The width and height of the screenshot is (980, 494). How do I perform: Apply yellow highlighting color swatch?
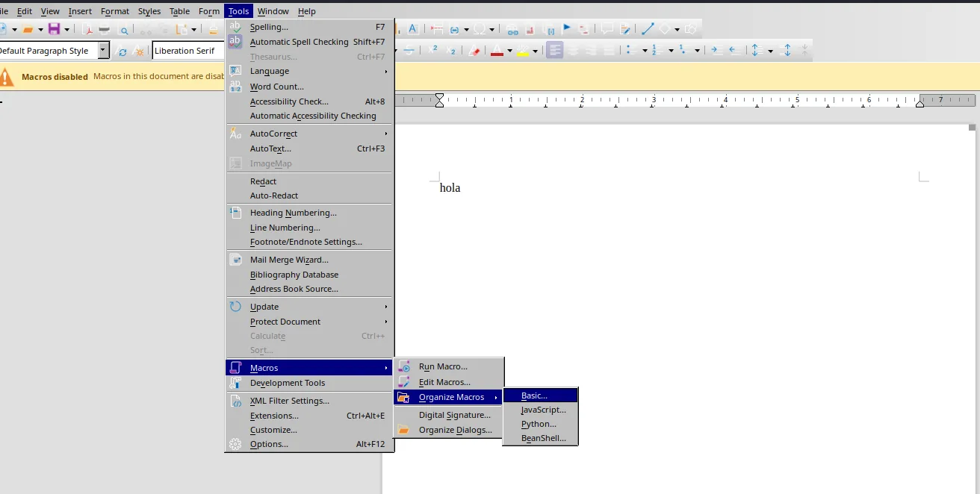coord(523,51)
